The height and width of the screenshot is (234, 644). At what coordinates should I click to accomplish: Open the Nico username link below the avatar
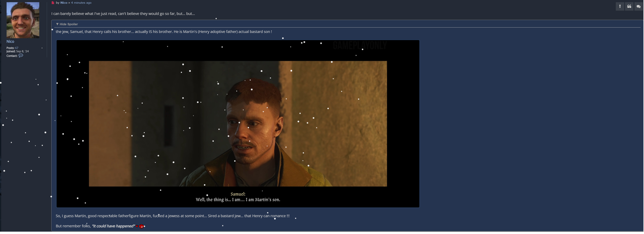click(x=10, y=41)
